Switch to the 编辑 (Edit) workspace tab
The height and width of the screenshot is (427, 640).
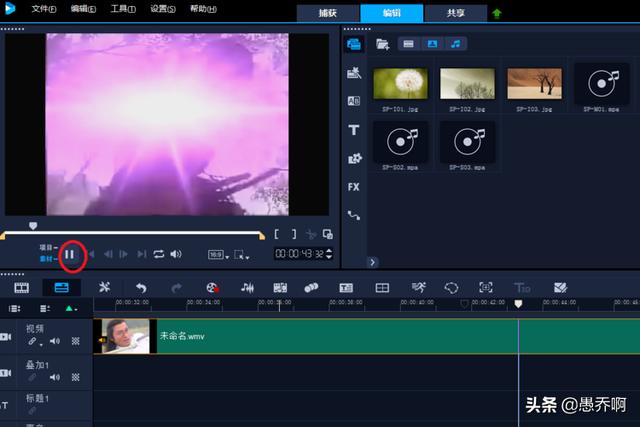point(392,13)
